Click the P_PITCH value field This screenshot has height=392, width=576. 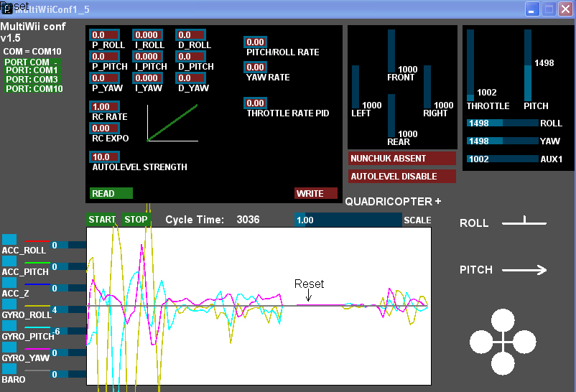[104, 57]
